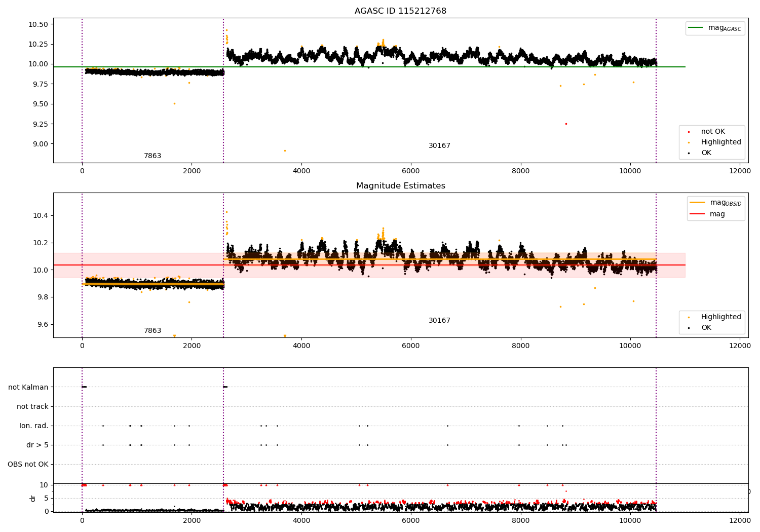Click the '5' tick on the dr axis
Screen dimensions: 760x532
47,499
